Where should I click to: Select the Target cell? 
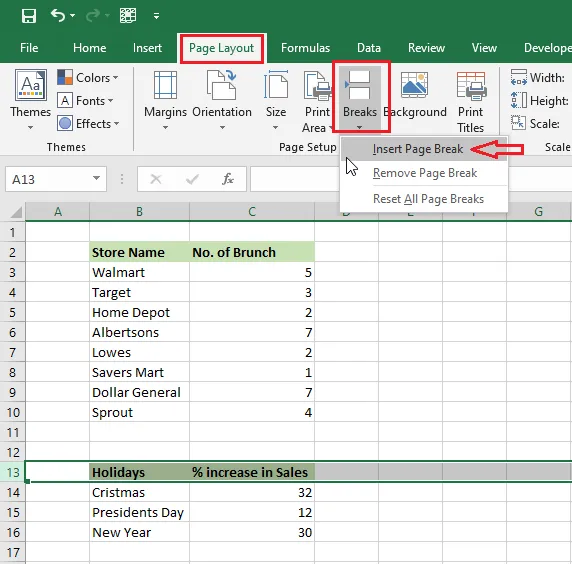click(139, 293)
